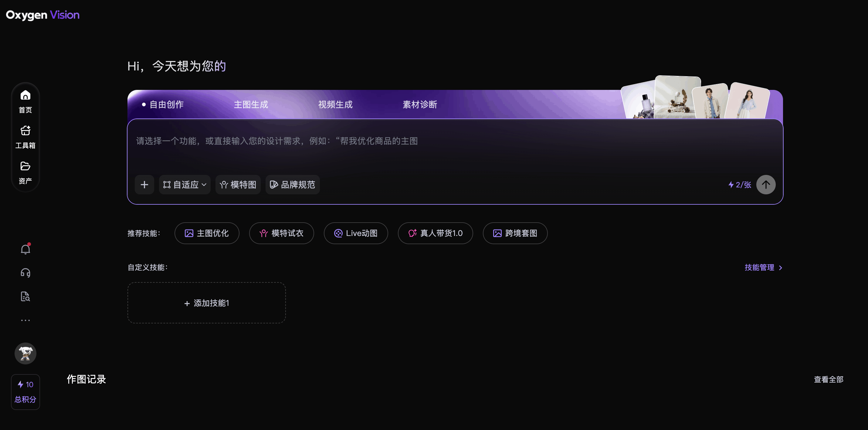
Task: Open the notification bell icon
Action: (25, 249)
